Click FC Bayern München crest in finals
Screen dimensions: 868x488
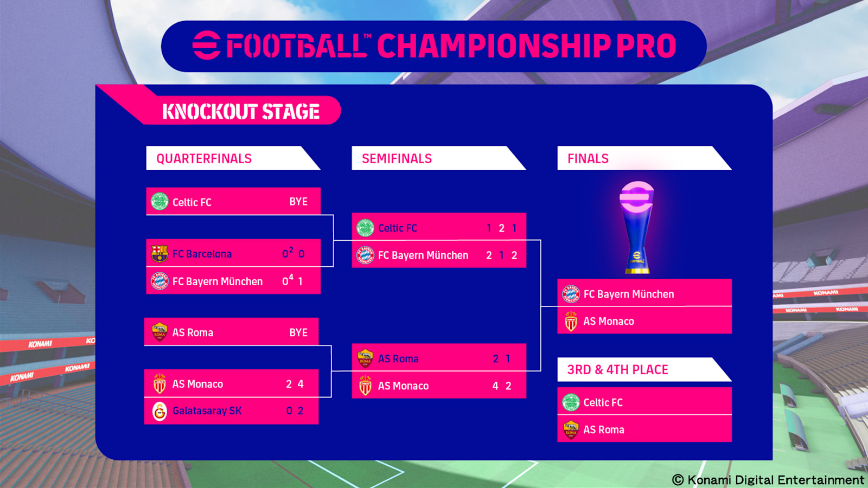pos(571,294)
